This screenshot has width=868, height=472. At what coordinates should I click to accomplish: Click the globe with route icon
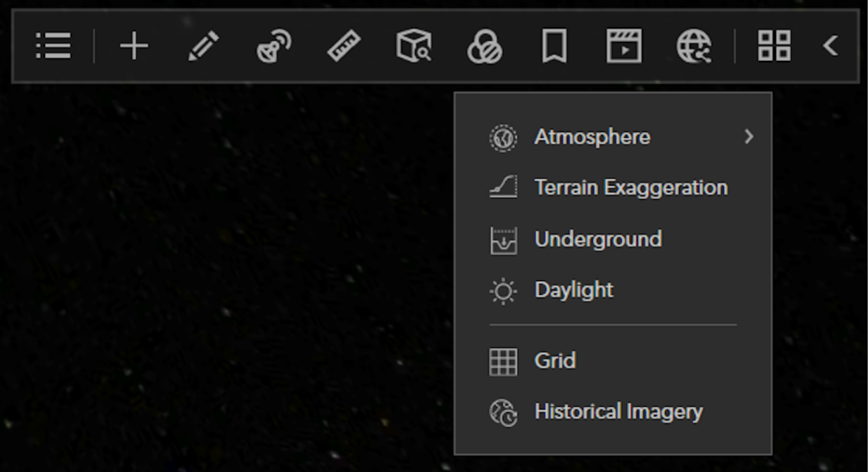693,46
